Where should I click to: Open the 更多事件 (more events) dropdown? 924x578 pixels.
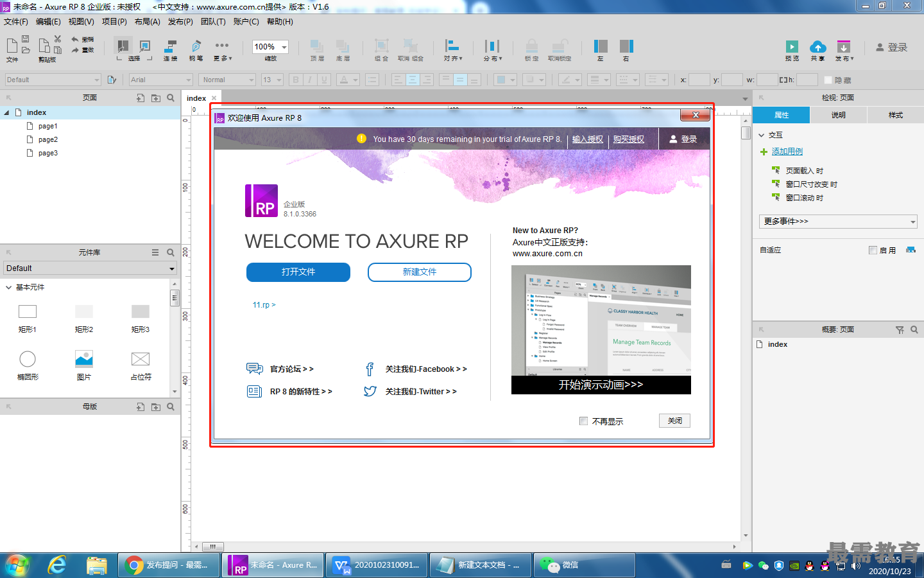[x=838, y=222]
